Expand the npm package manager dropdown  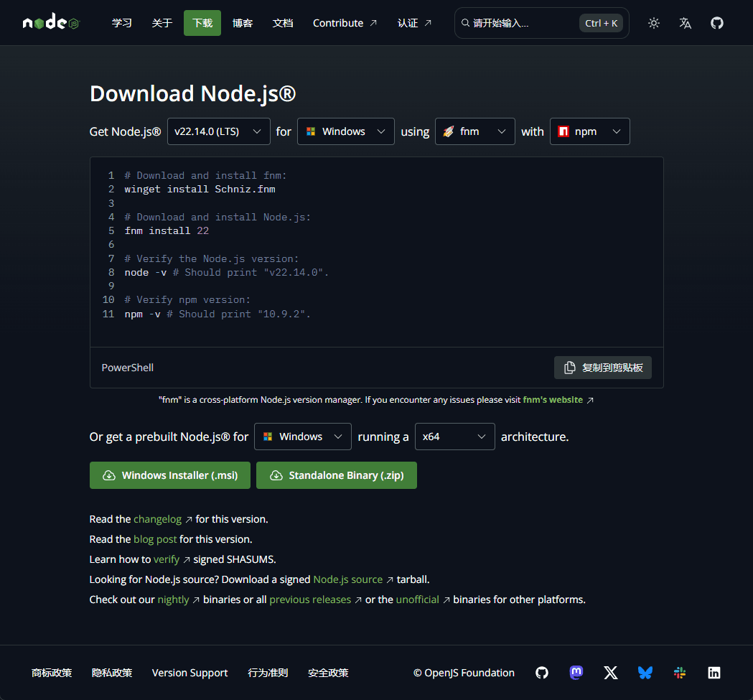[x=590, y=131]
